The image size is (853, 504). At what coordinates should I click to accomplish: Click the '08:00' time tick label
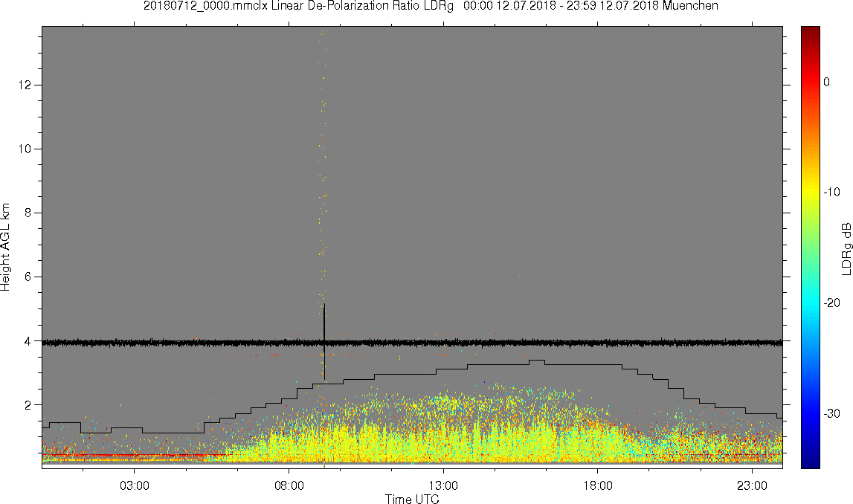289,485
